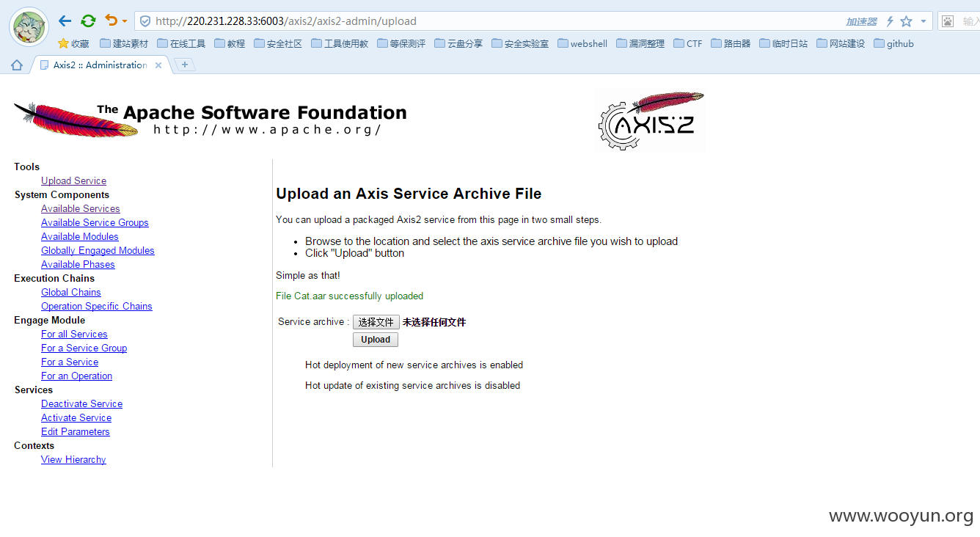Reload the page with green refresh icon
This screenshot has height=537, width=980.
pyautogui.click(x=88, y=21)
